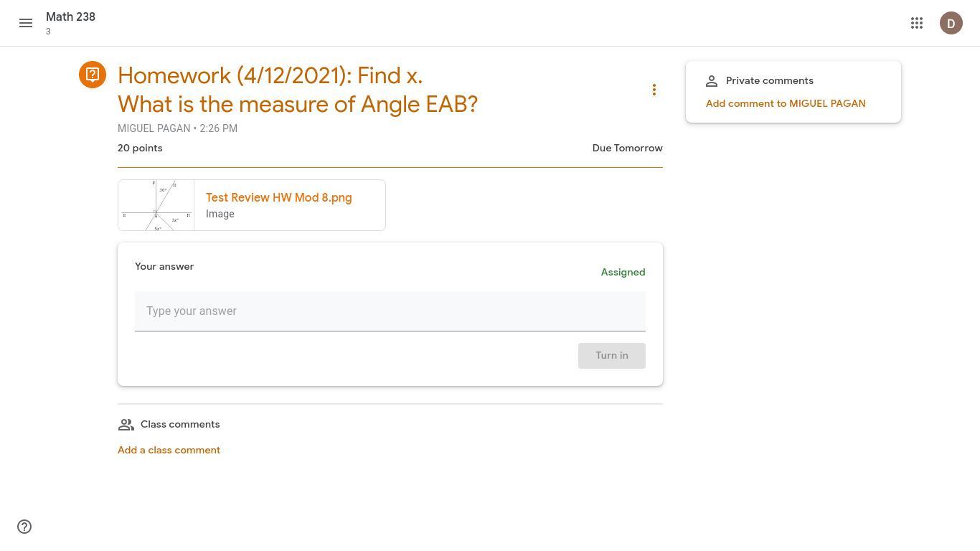
Task: Click the Type your answer field
Action: click(390, 311)
